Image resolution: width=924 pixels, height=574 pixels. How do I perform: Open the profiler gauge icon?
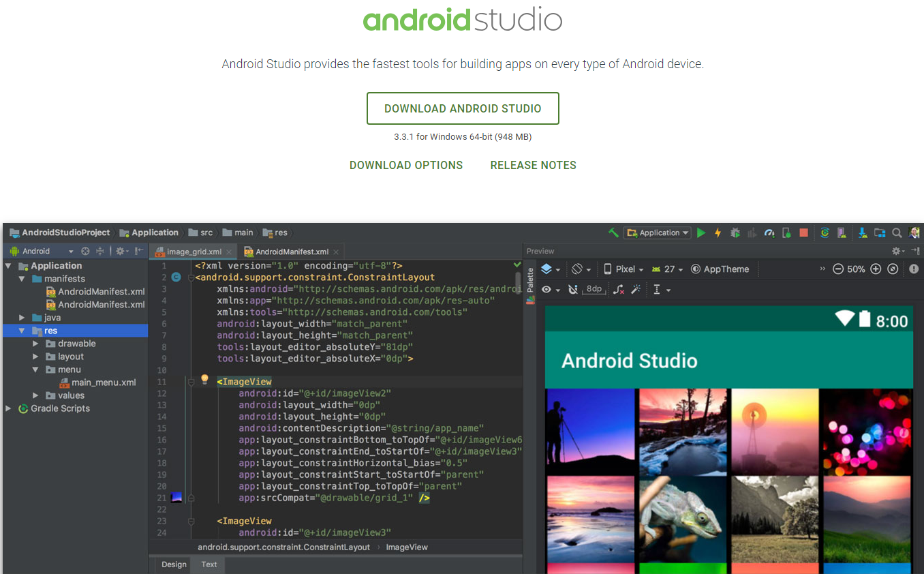769,232
